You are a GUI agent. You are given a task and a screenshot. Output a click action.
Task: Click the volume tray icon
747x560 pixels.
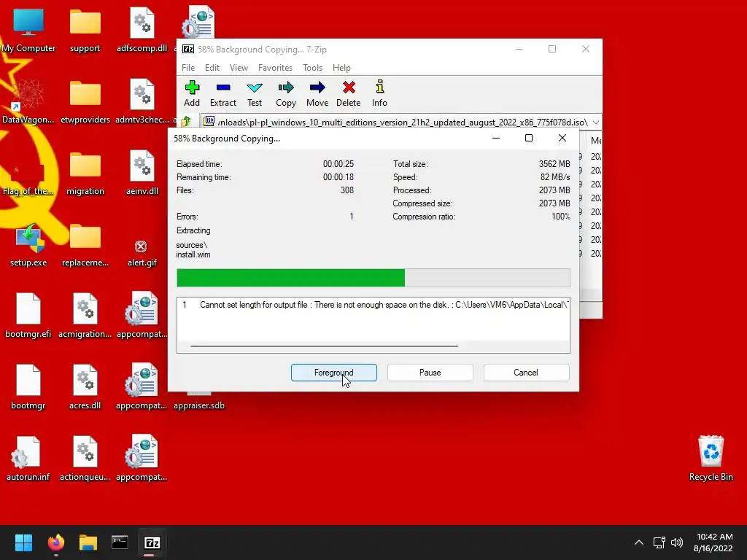point(676,542)
